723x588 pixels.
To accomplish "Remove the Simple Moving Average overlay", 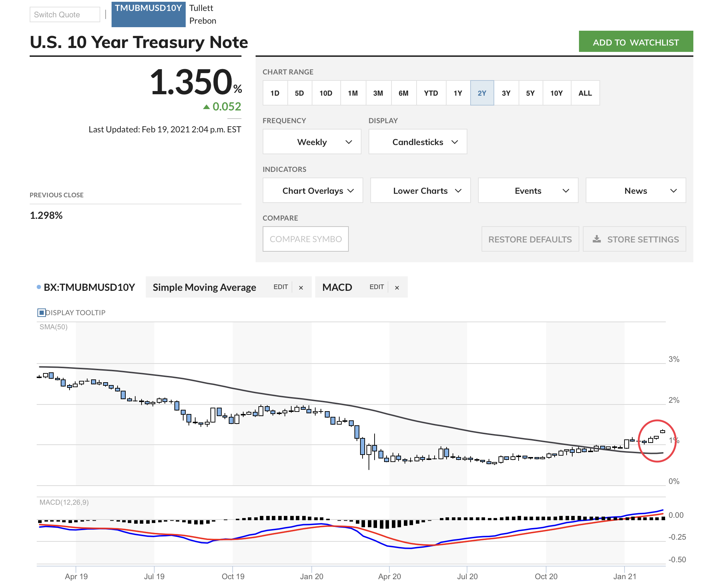I will pos(301,288).
